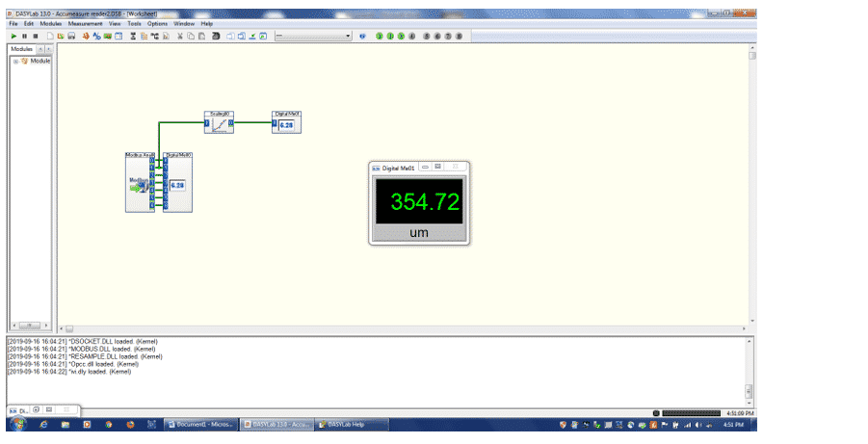Select the Scaling00 module block
The height and width of the screenshot is (444, 868).
pyautogui.click(x=220, y=124)
